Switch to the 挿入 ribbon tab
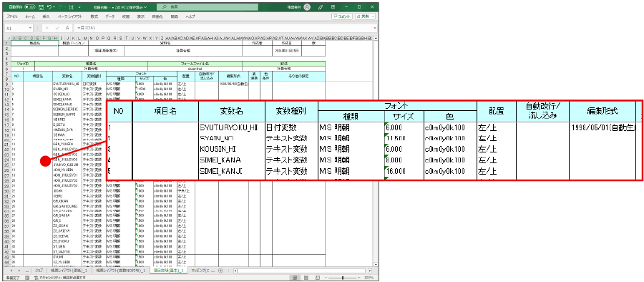Image resolution: width=644 pixels, height=282 pixels. [46, 16]
